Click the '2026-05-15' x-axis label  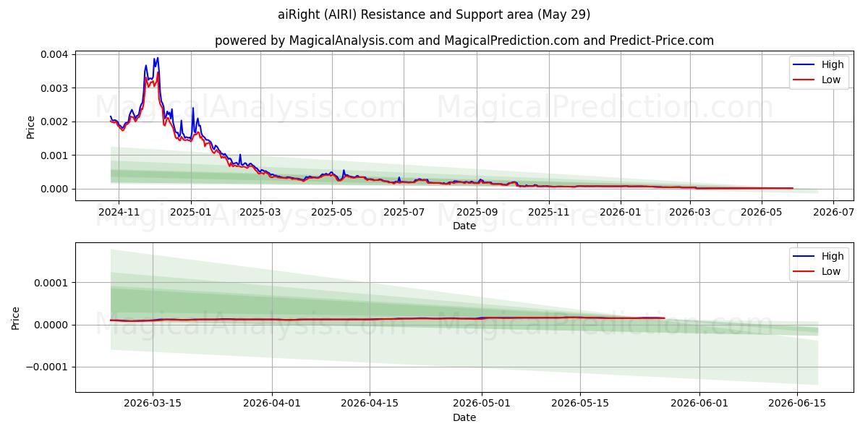tap(579, 404)
